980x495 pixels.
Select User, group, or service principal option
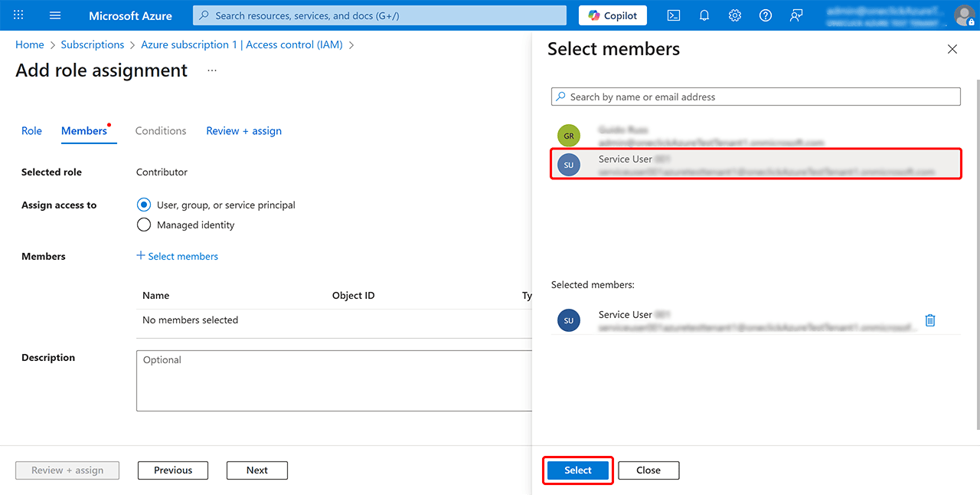pos(143,205)
